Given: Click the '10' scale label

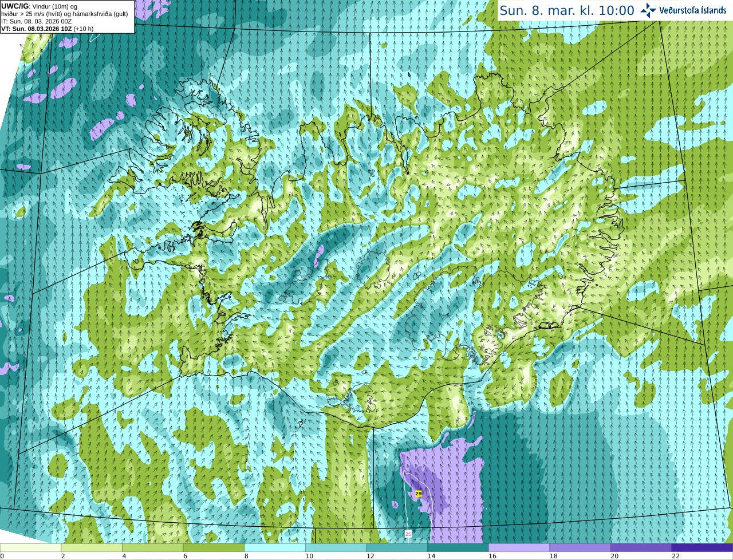Looking at the screenshot, I should pos(309,556).
